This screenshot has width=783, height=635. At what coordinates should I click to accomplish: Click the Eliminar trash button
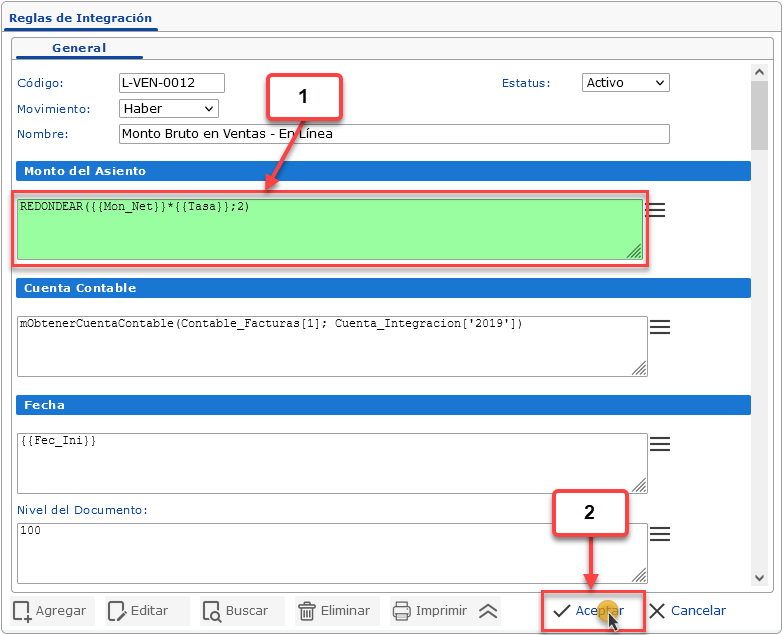pos(338,611)
